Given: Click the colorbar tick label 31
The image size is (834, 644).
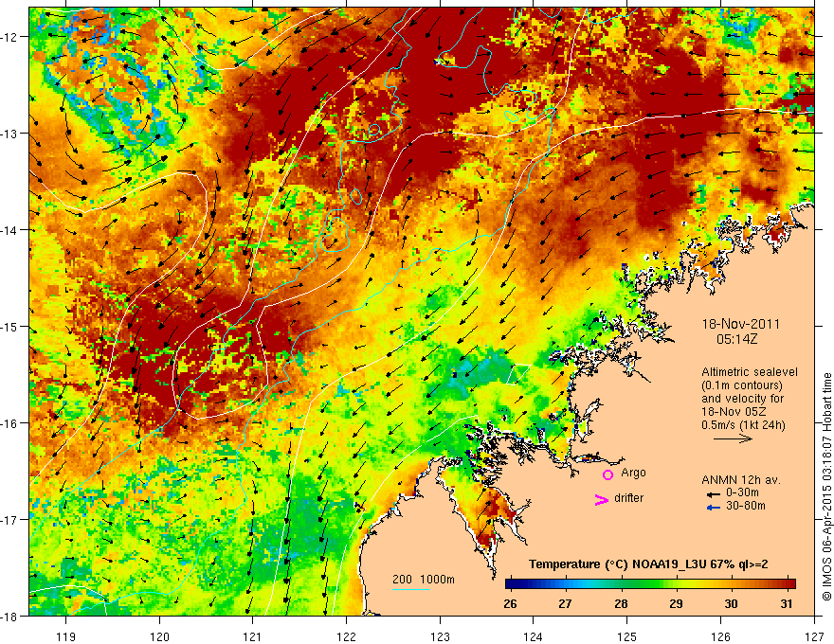Looking at the screenshot, I should (787, 603).
